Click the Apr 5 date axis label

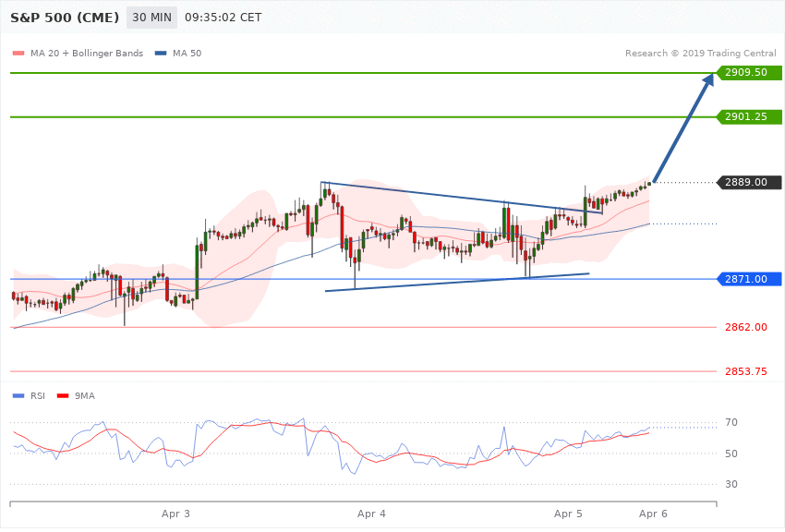click(x=568, y=514)
